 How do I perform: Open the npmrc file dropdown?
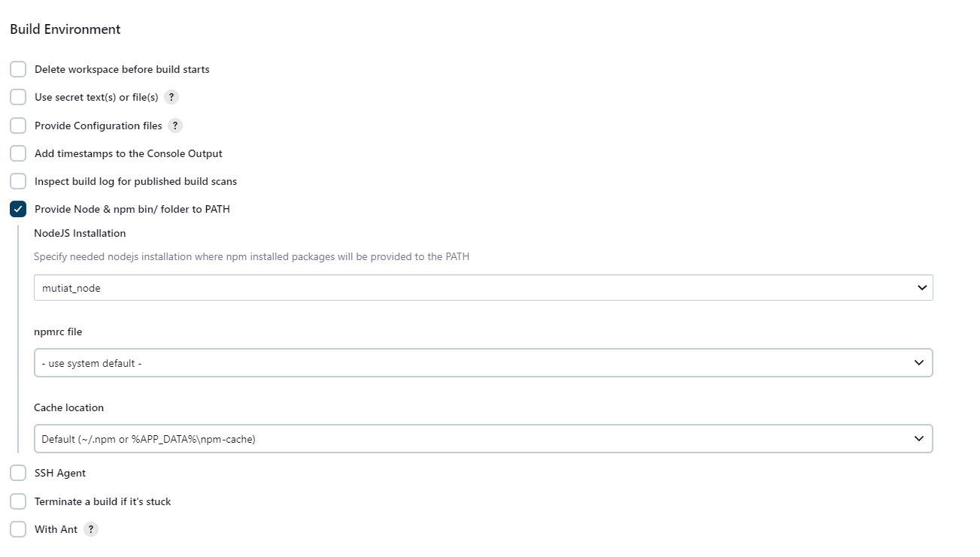click(x=482, y=362)
